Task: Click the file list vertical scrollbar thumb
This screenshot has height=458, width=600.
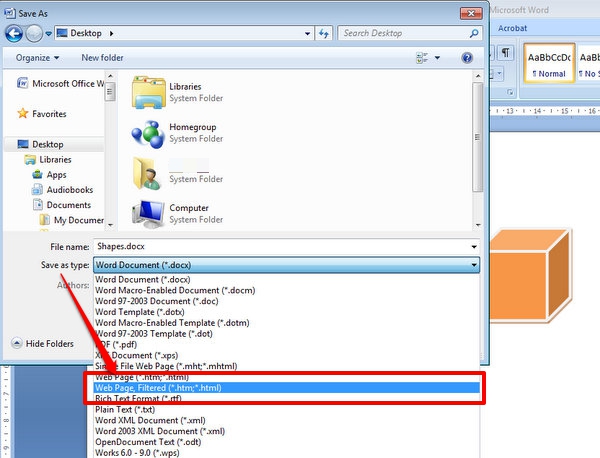Action: click(x=478, y=137)
